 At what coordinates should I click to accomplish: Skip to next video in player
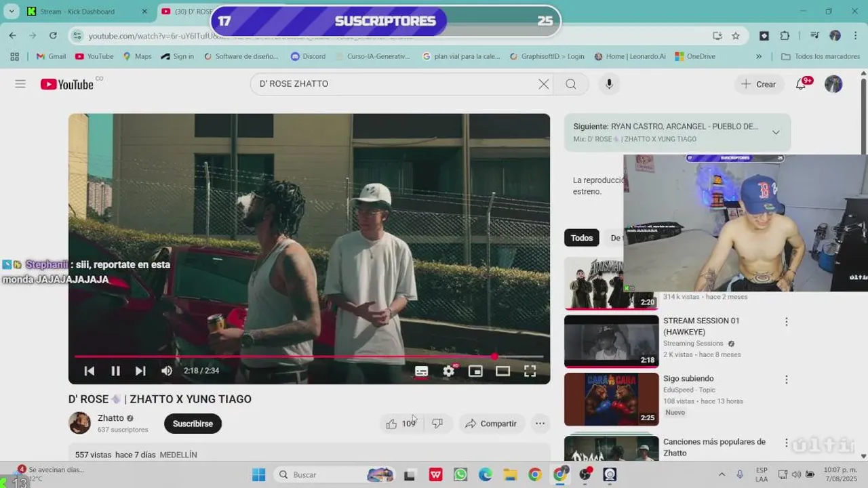pos(140,371)
